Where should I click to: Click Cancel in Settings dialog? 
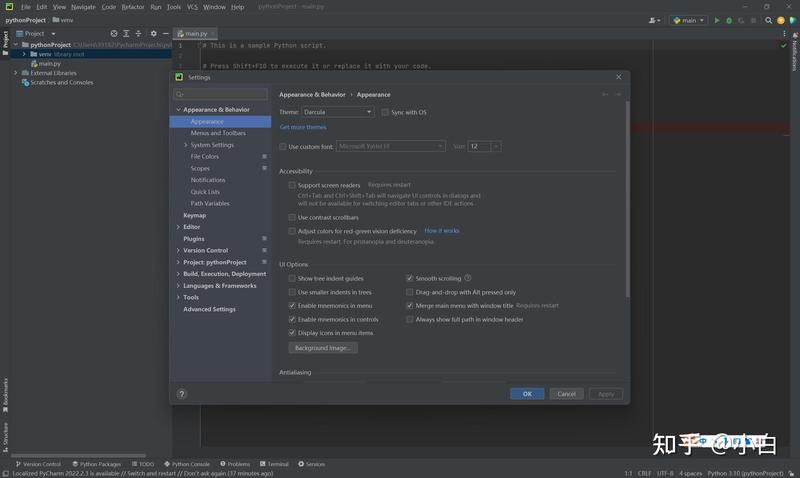[566, 394]
